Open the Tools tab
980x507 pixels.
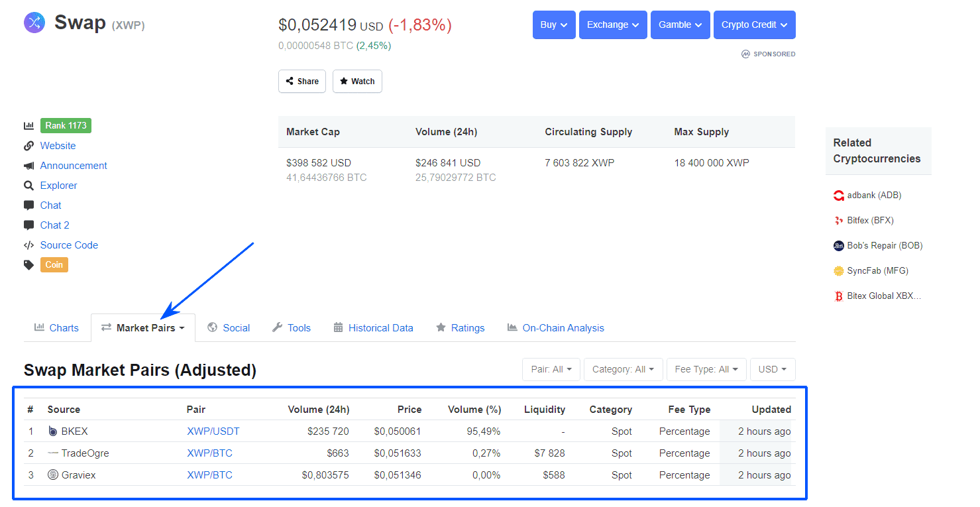[292, 328]
